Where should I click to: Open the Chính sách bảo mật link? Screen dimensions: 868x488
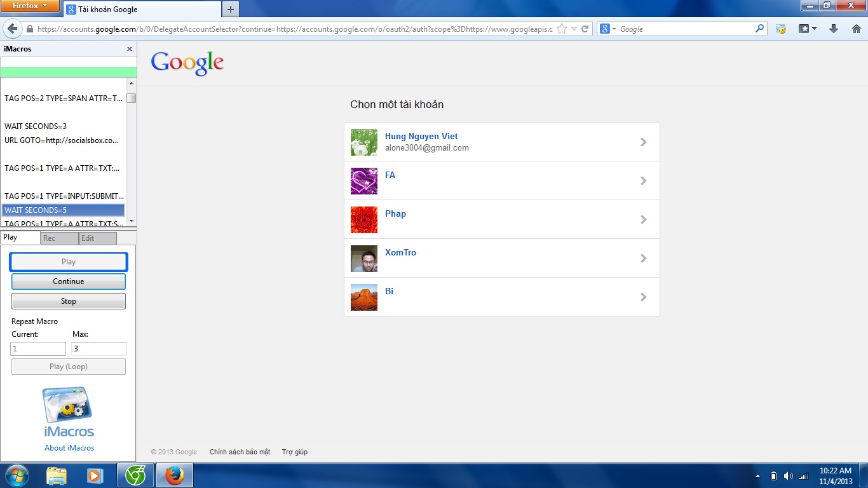pyautogui.click(x=240, y=452)
